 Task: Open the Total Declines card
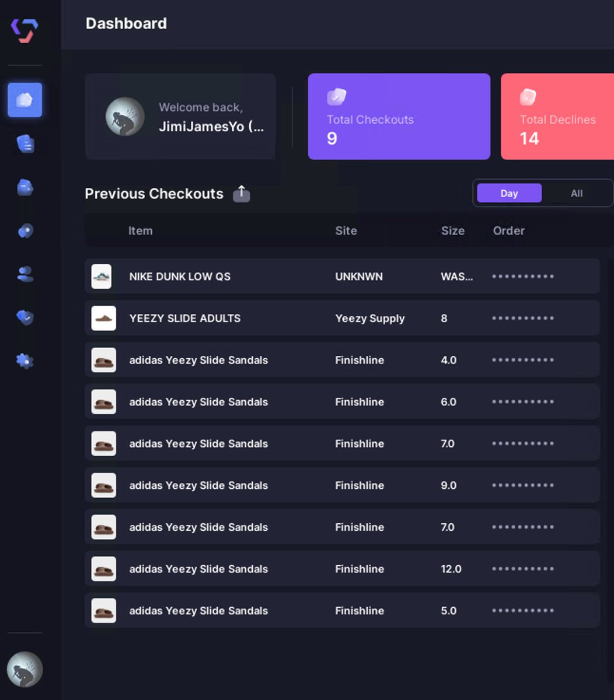point(557,117)
